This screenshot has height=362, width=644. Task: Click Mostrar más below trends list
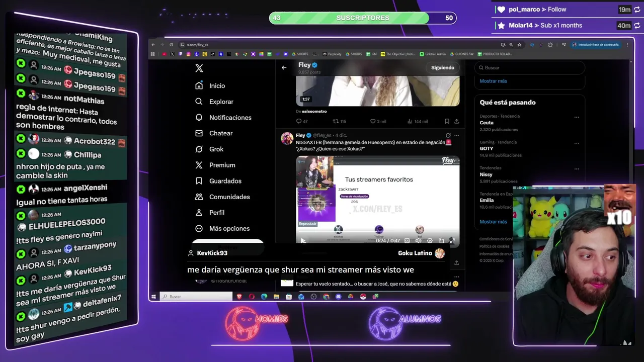(493, 222)
